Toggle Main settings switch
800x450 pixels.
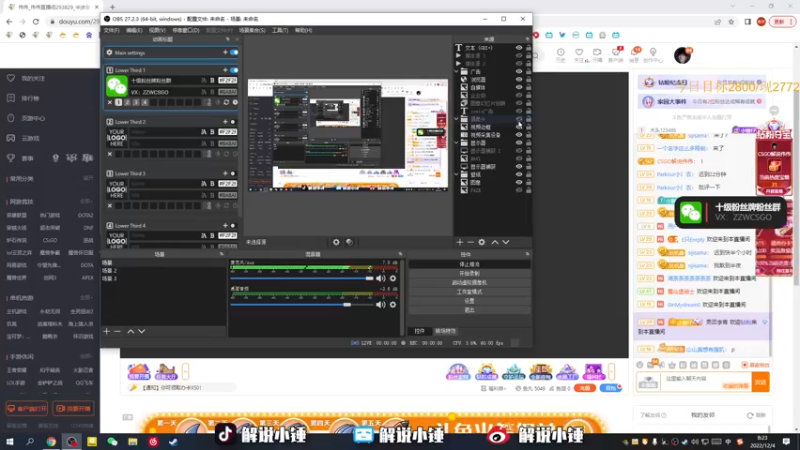coord(234,53)
